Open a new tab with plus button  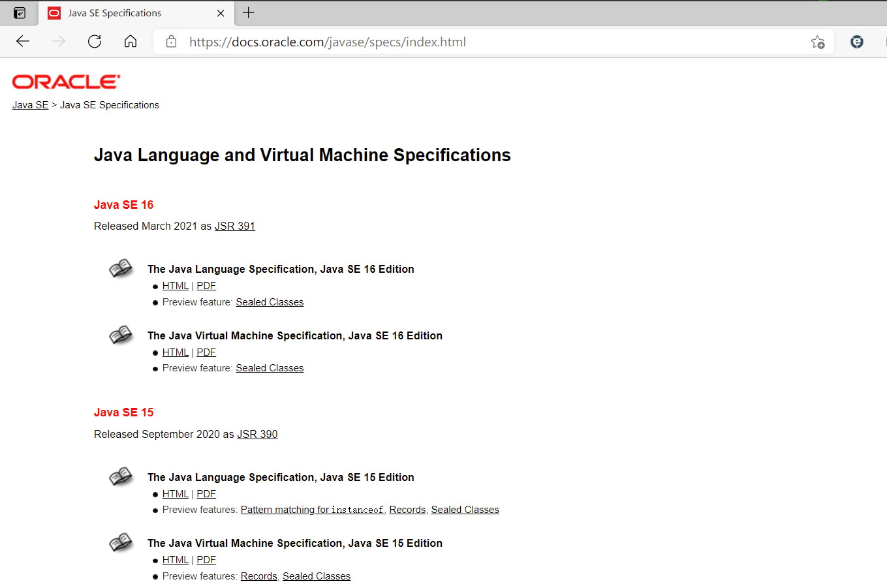click(249, 12)
